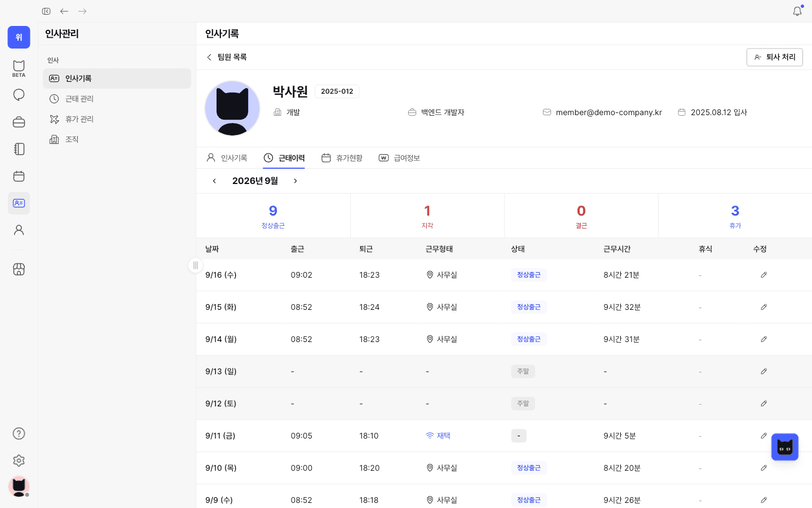Edit the 9/16 (수) attendance row
Image resolution: width=812 pixels, height=508 pixels.
click(764, 275)
